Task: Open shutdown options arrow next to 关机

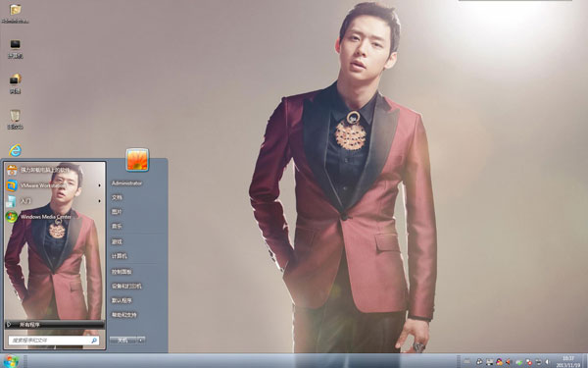Action: tap(141, 341)
